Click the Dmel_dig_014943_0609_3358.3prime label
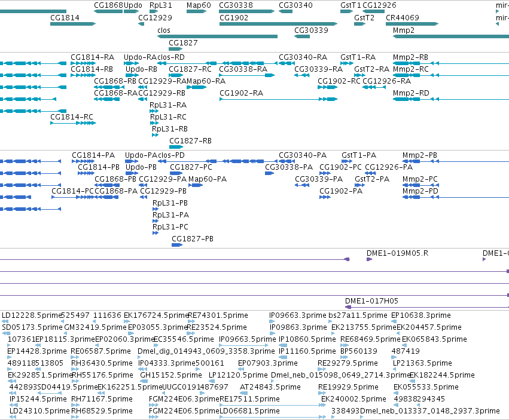Screen dimensions: 509x420 pos(206,351)
